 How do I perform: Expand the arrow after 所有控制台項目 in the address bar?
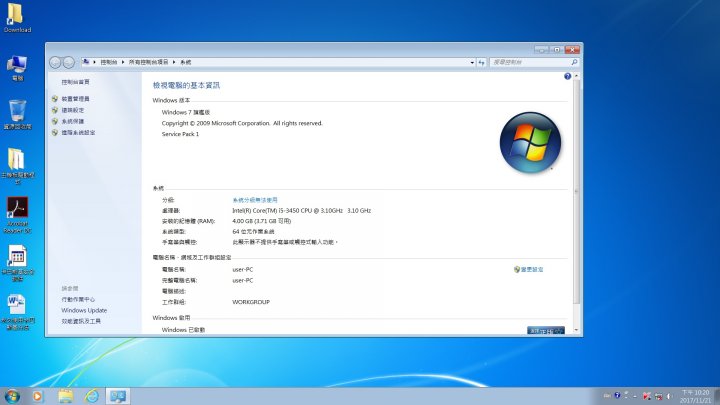(174, 62)
